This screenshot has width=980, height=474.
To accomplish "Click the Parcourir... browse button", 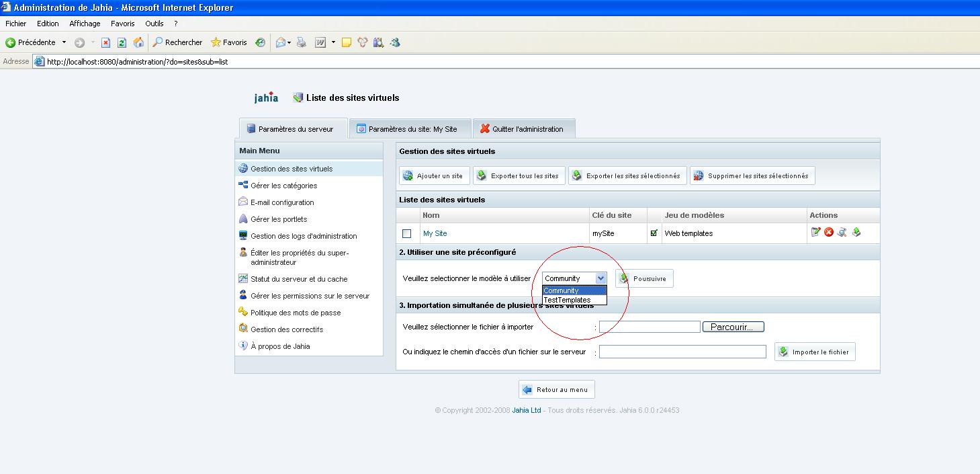I will point(733,327).
